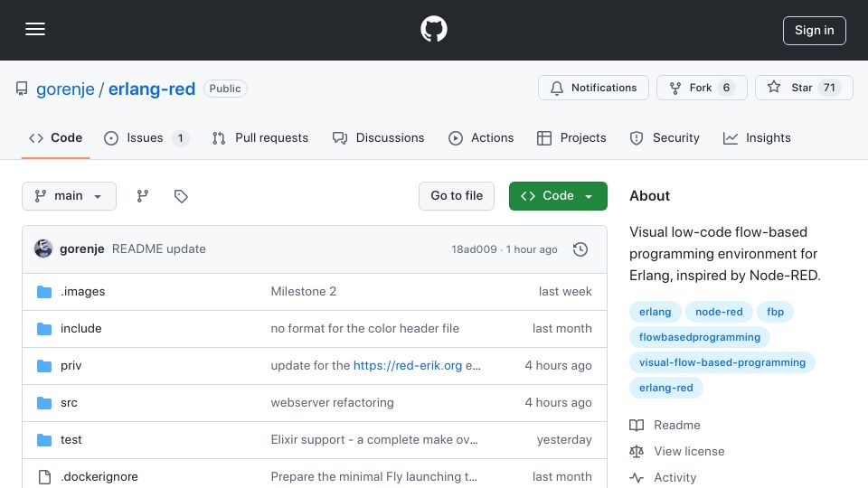Viewport: 868px width, 488px height.
Task: Open the webserver refactoring commit
Action: coord(332,403)
